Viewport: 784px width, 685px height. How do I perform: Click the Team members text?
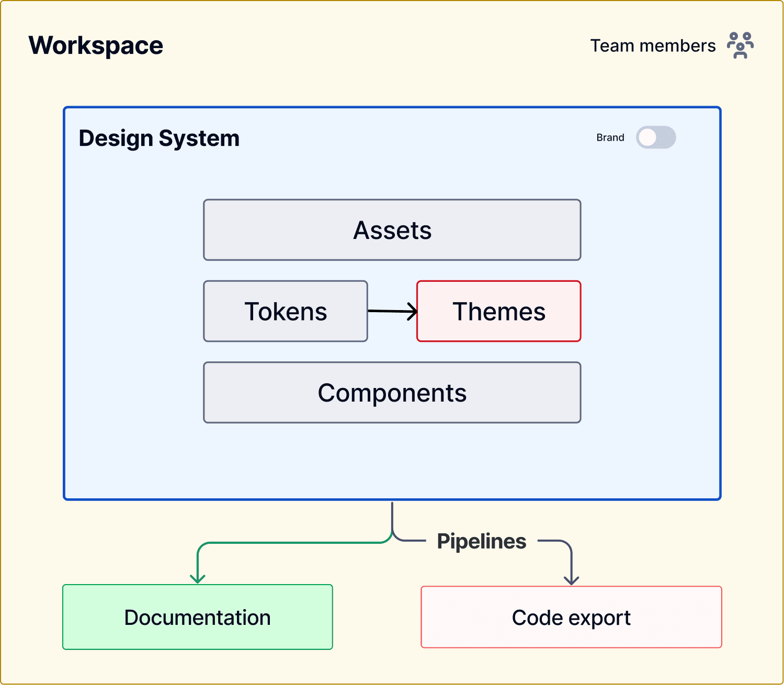pyautogui.click(x=653, y=45)
